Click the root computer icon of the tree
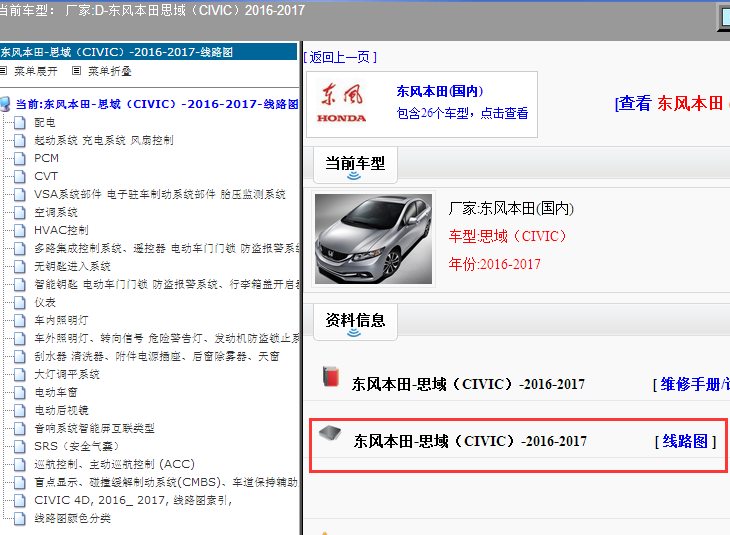 (5, 104)
